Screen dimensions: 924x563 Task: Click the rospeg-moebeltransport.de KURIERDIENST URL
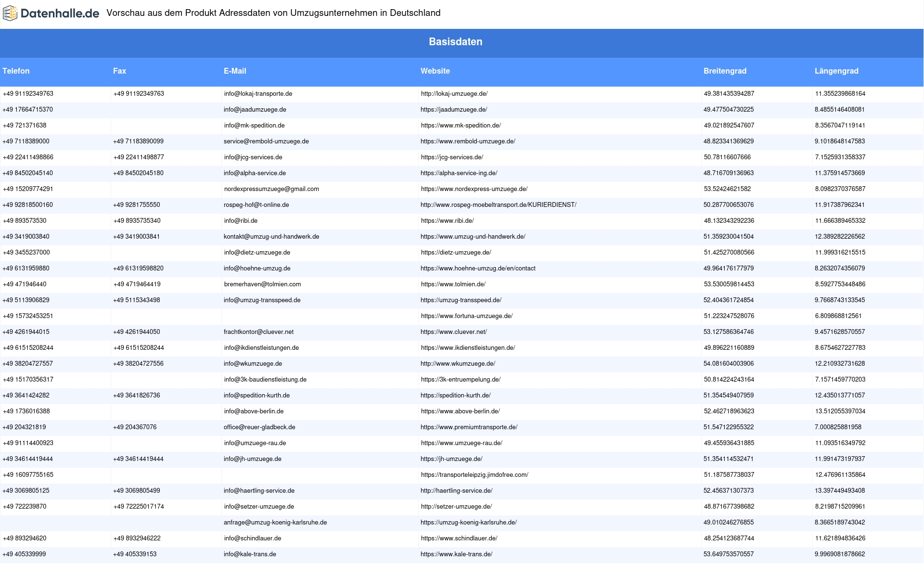point(499,205)
